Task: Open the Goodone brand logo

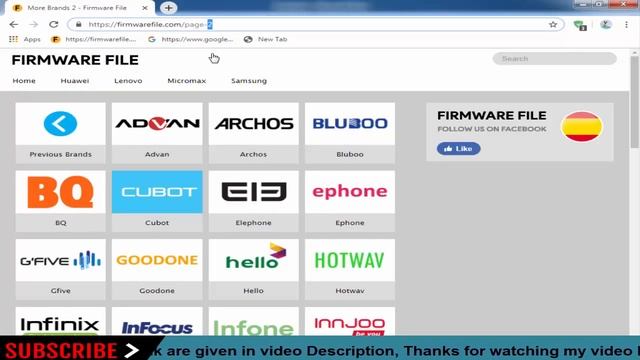Action: click(x=157, y=260)
